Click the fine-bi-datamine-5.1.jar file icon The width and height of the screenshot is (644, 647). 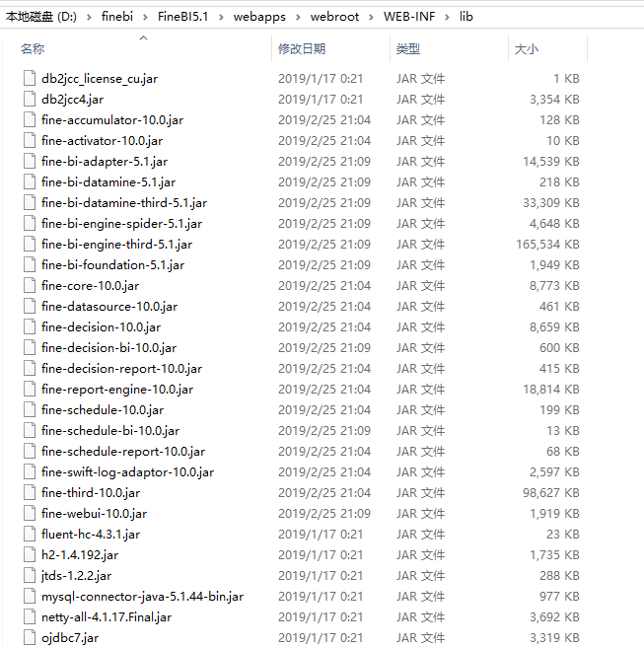[x=30, y=181]
